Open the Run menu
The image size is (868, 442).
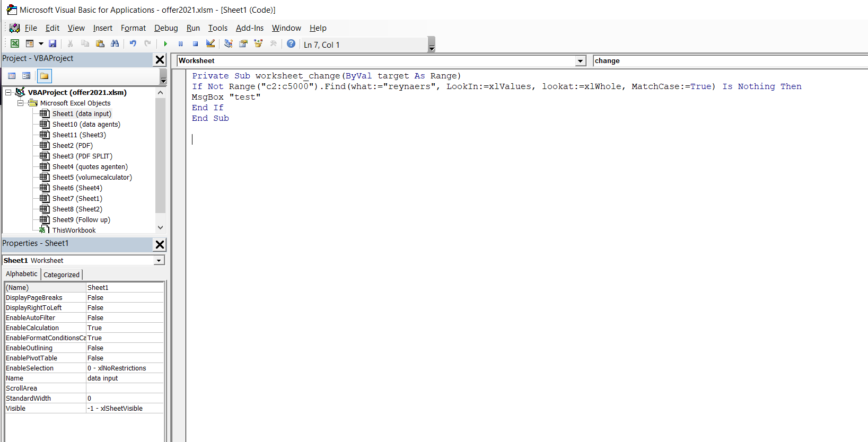[x=193, y=28]
